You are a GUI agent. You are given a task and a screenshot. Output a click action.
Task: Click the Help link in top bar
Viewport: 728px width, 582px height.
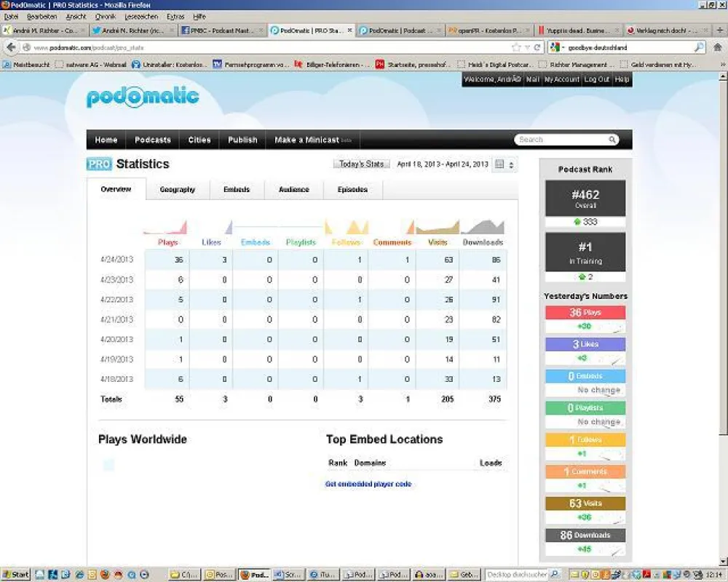pos(622,79)
